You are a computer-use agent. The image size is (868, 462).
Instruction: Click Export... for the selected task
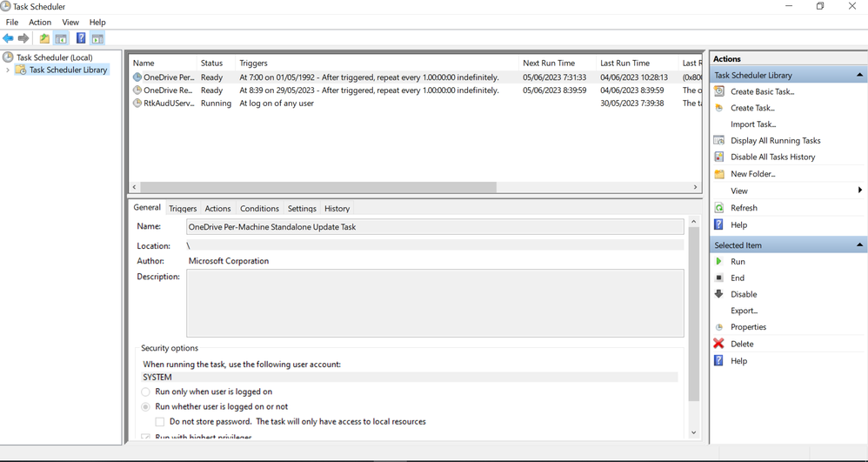click(x=744, y=311)
